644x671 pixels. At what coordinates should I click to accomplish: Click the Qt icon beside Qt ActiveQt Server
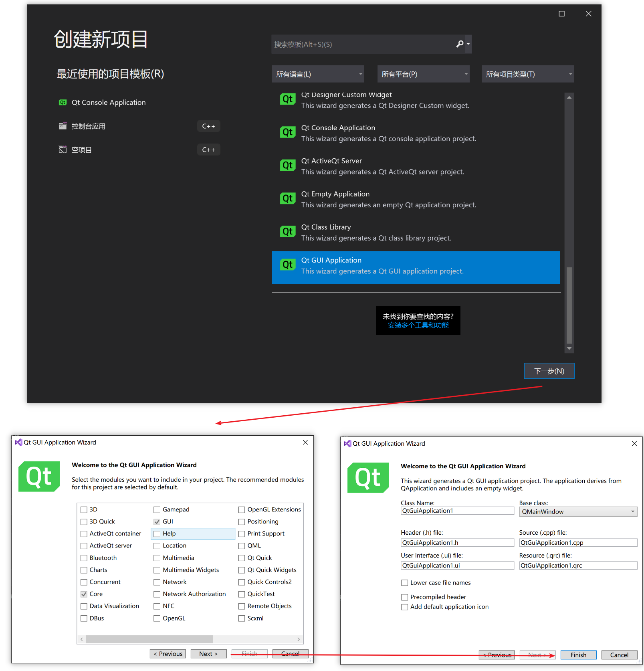pyautogui.click(x=287, y=165)
